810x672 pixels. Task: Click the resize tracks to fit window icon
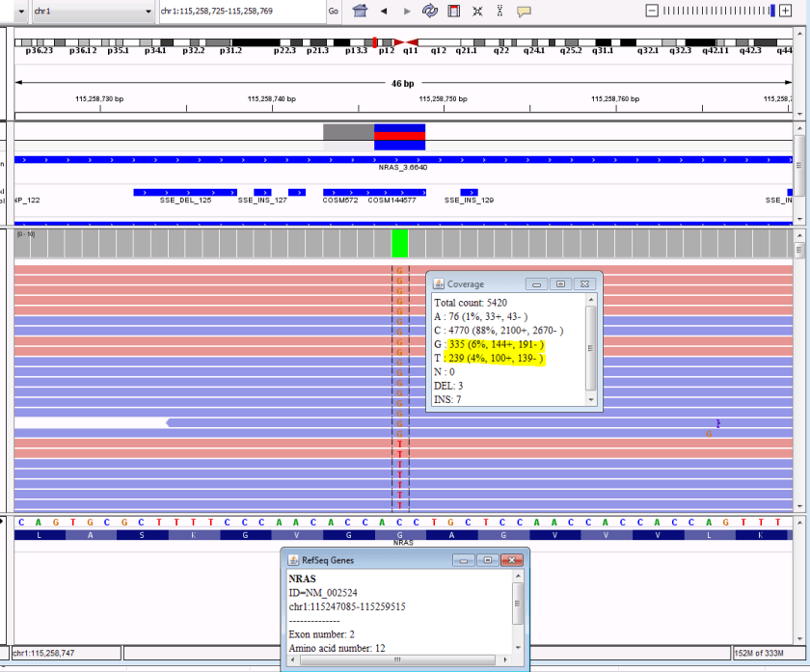click(477, 11)
